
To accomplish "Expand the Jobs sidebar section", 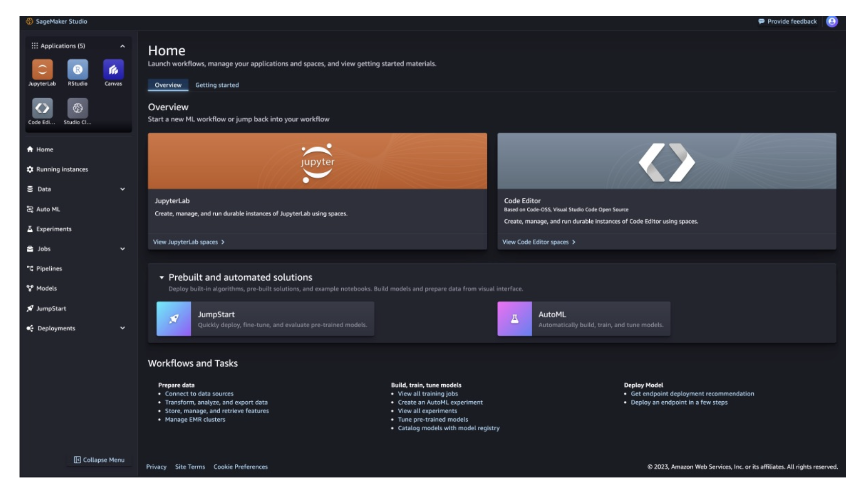I will tap(123, 249).
